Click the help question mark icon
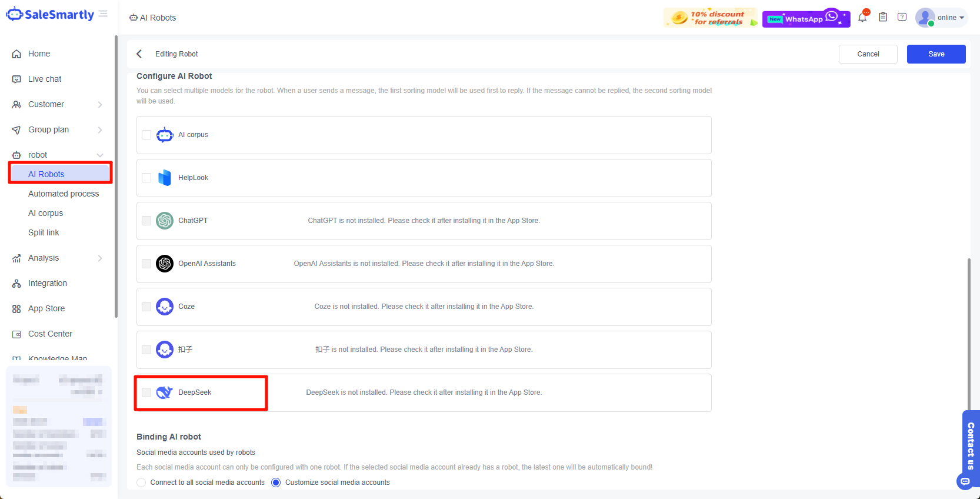 point(902,18)
